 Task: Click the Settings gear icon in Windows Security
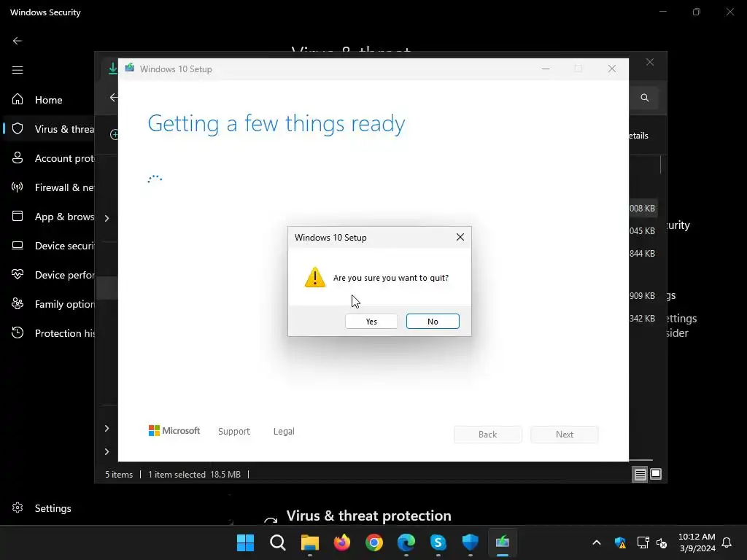click(18, 507)
